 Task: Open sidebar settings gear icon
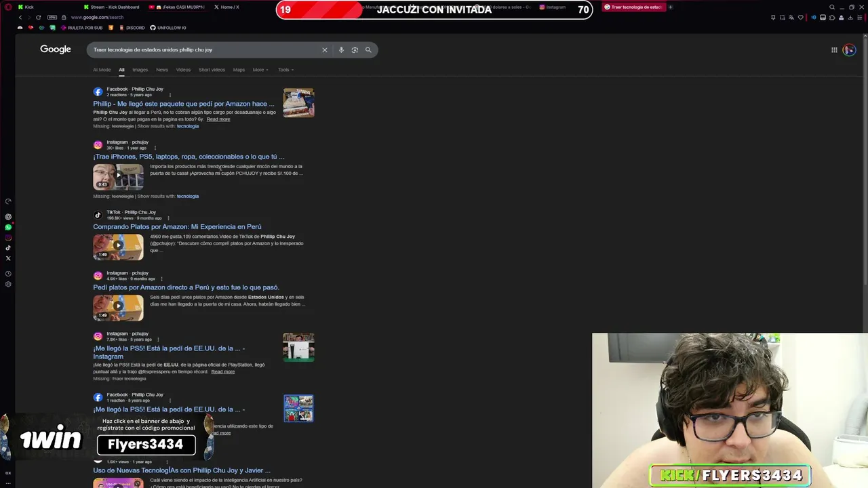click(x=8, y=284)
